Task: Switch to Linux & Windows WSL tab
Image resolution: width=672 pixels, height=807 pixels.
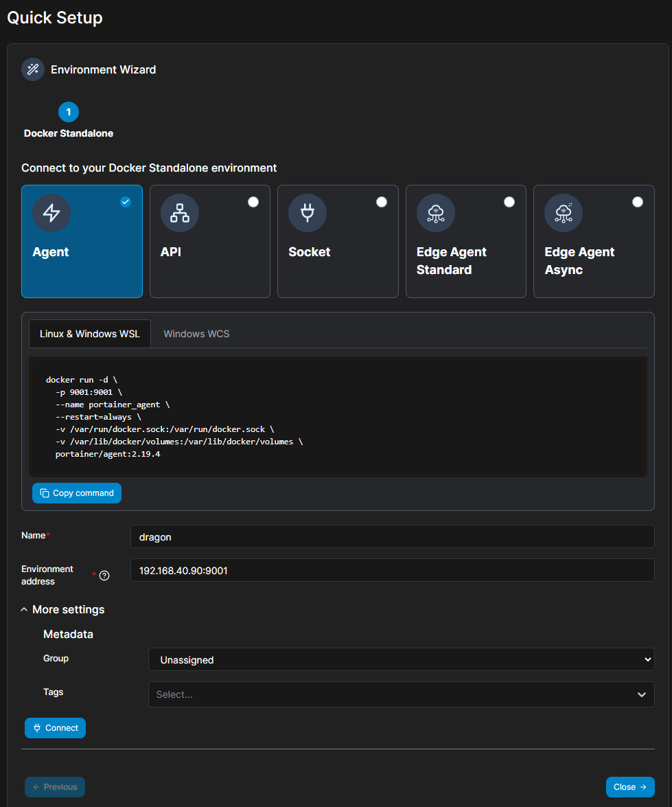Action: [x=89, y=334]
